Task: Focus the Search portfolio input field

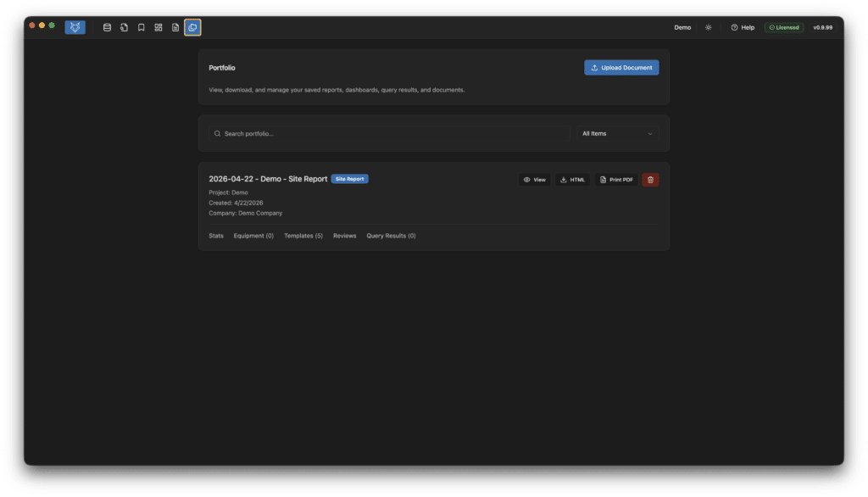Action: (389, 133)
